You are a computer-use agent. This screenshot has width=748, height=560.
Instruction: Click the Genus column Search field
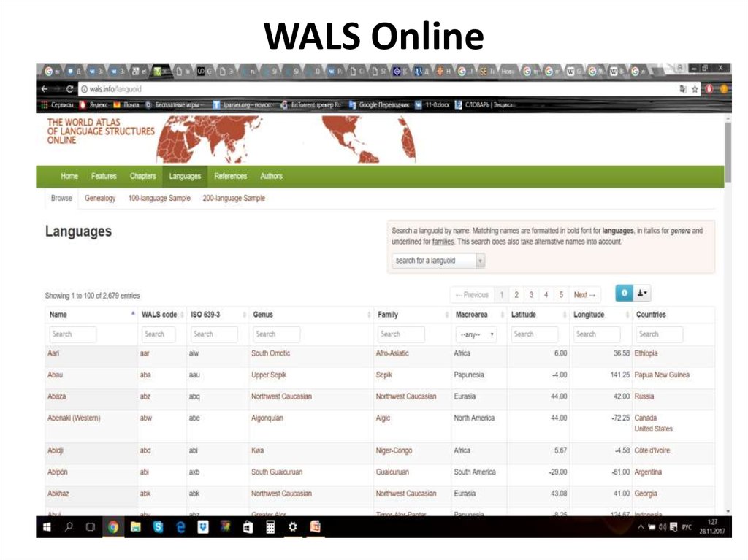point(276,334)
